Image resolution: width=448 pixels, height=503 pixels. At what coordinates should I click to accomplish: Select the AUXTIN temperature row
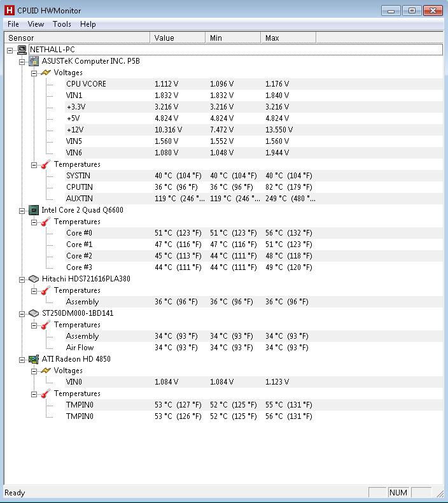tap(254, 199)
